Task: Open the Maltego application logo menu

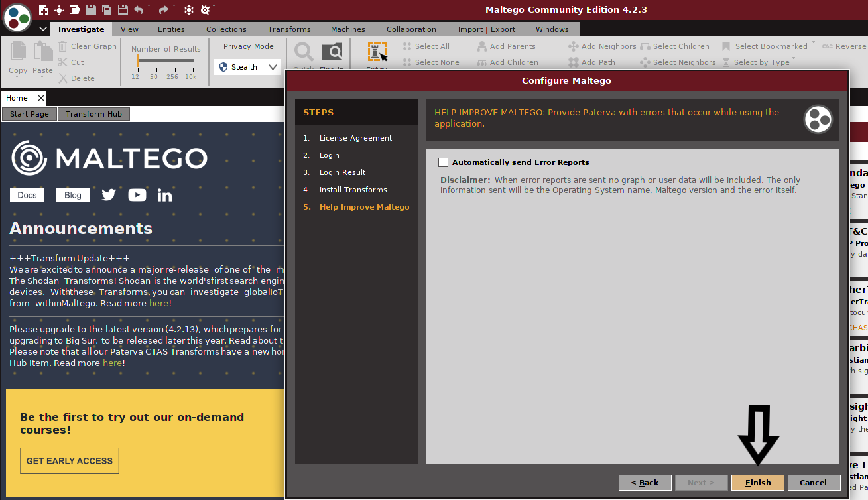Action: 17,17
